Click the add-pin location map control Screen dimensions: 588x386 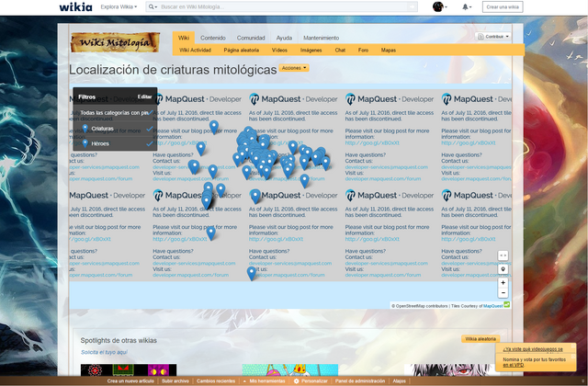tap(503, 269)
